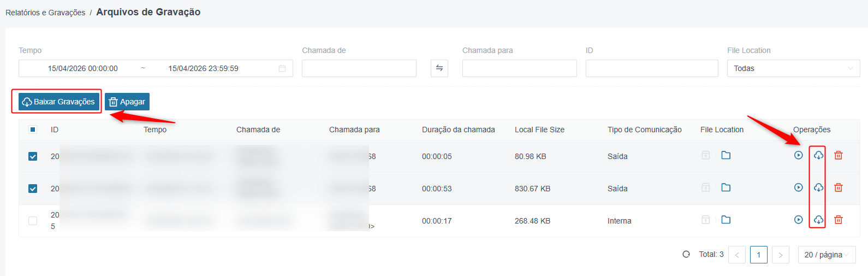Select page 1 in pagination

coord(759,255)
